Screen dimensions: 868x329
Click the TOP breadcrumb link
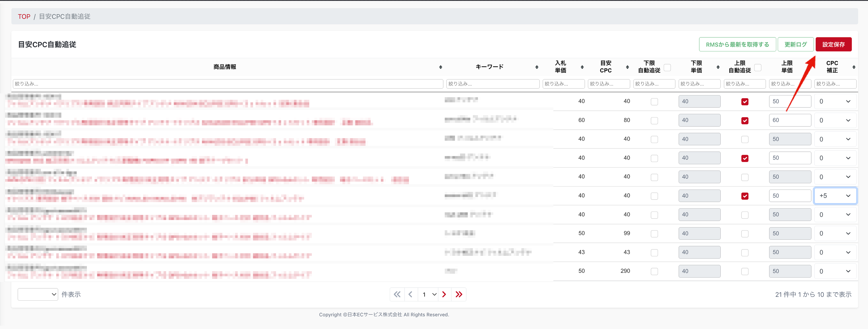24,17
